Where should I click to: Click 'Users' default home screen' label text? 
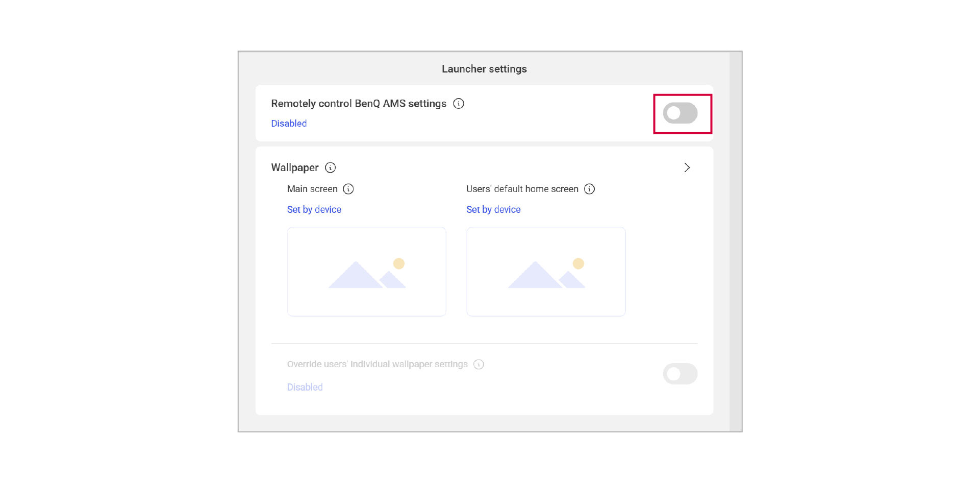tap(522, 189)
